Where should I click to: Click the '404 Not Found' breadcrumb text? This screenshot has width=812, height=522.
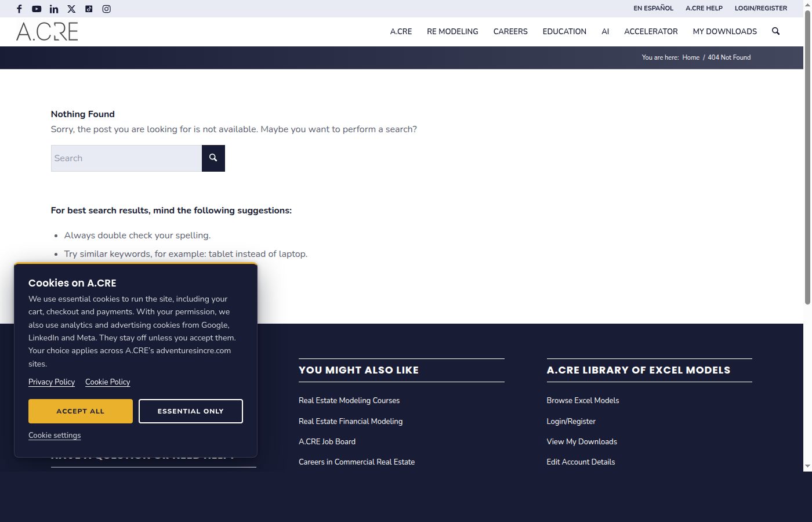729,57
